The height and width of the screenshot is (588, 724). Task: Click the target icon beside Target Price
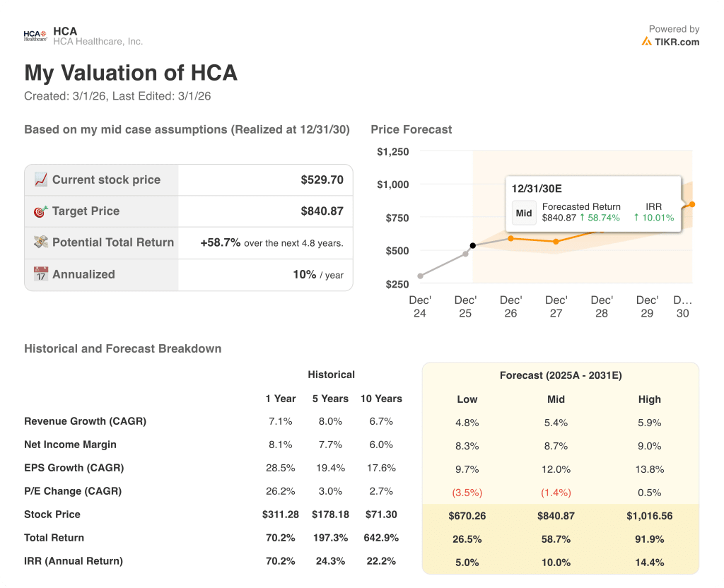pos(41,211)
